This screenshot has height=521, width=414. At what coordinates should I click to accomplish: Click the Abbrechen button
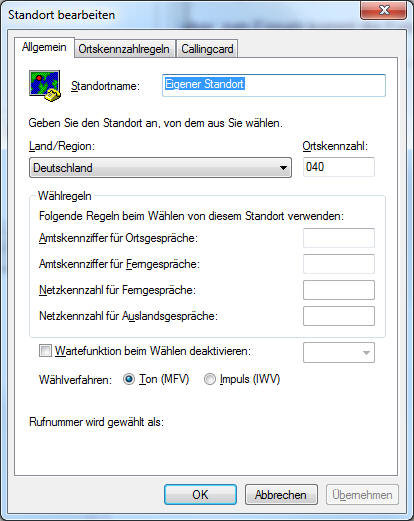281,495
